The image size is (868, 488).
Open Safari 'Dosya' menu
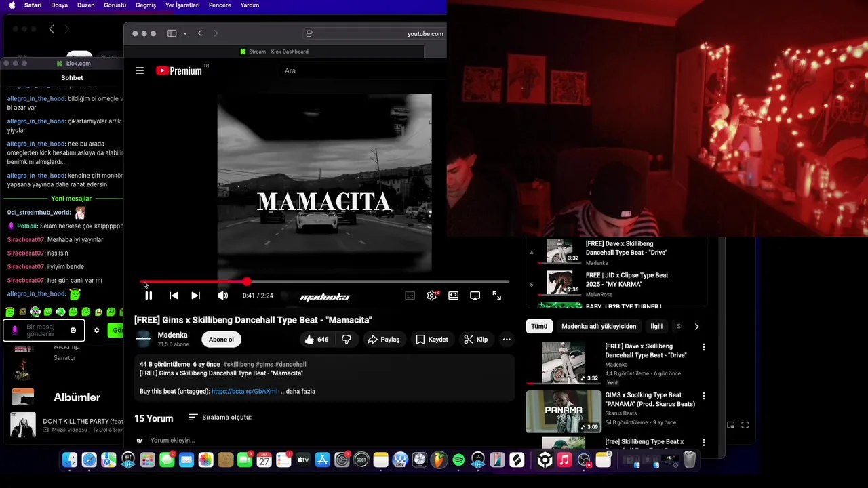(x=59, y=5)
